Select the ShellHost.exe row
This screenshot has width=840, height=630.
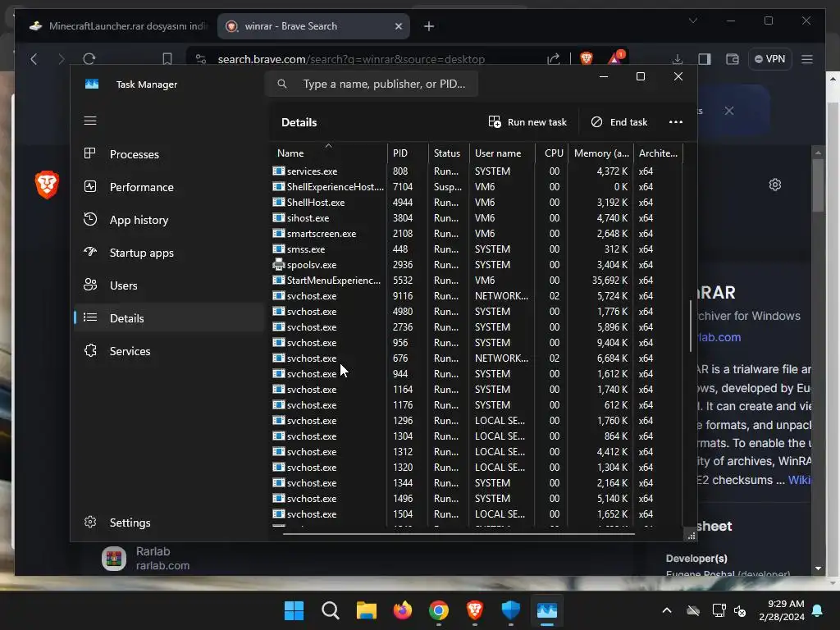[477, 203]
